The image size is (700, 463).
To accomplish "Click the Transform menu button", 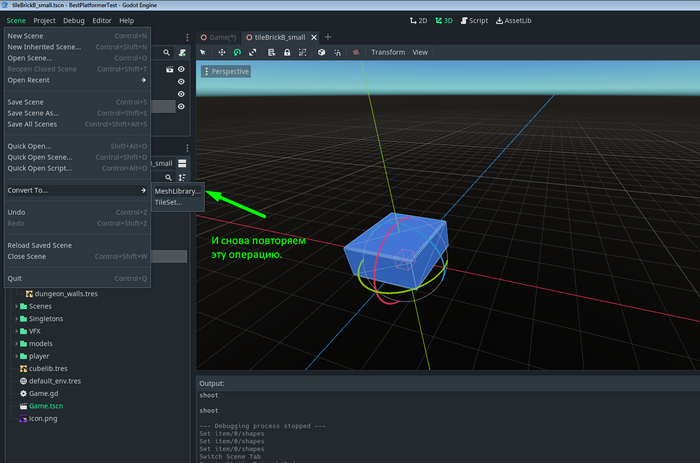I will [x=388, y=52].
